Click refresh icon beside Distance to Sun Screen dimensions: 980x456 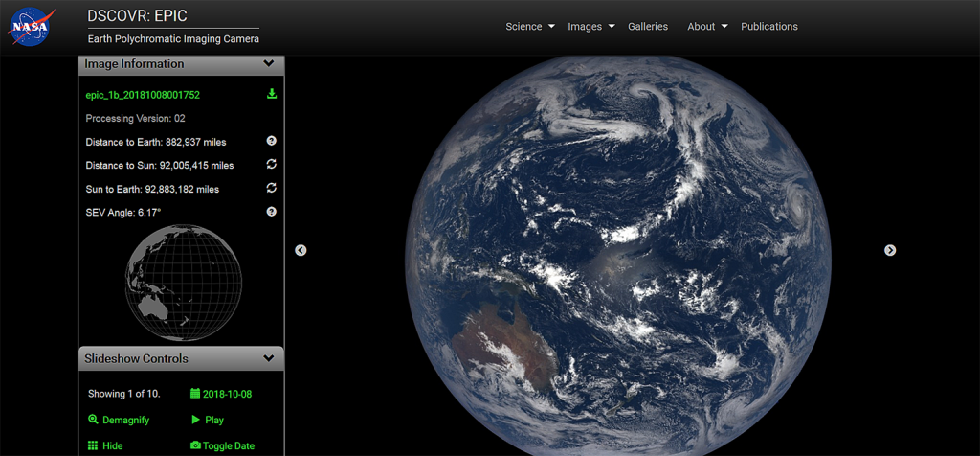click(x=271, y=165)
